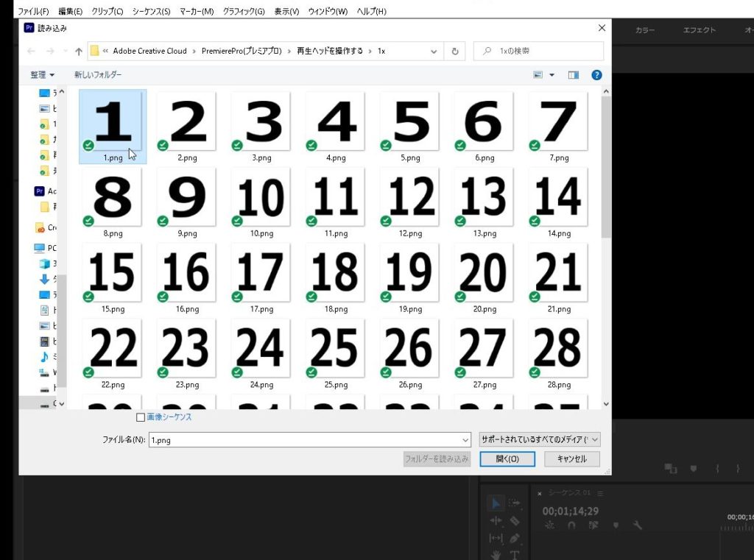Toggle the timeline snap magnet
The width and height of the screenshot is (754, 560).
tap(571, 525)
